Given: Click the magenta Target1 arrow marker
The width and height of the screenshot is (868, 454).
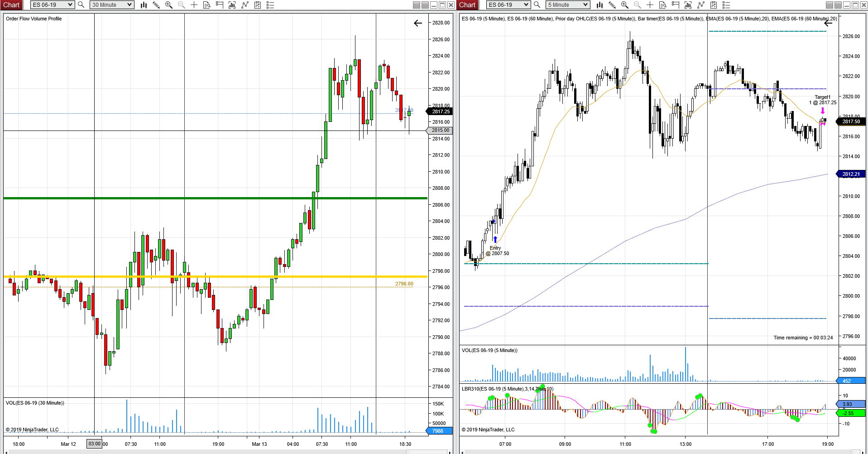Looking at the screenshot, I should pyautogui.click(x=823, y=111).
